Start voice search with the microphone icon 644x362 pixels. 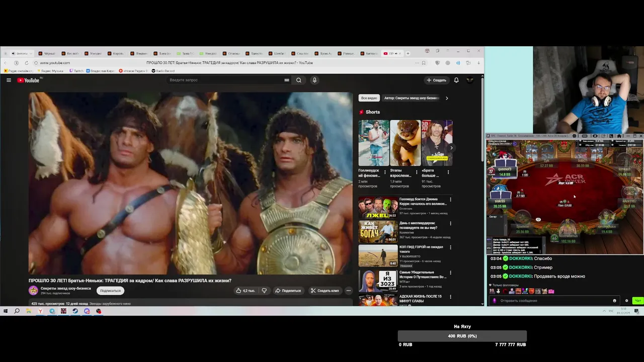[314, 80]
